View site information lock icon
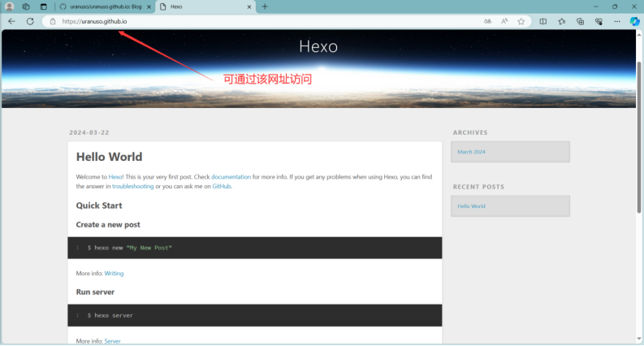 tap(53, 21)
